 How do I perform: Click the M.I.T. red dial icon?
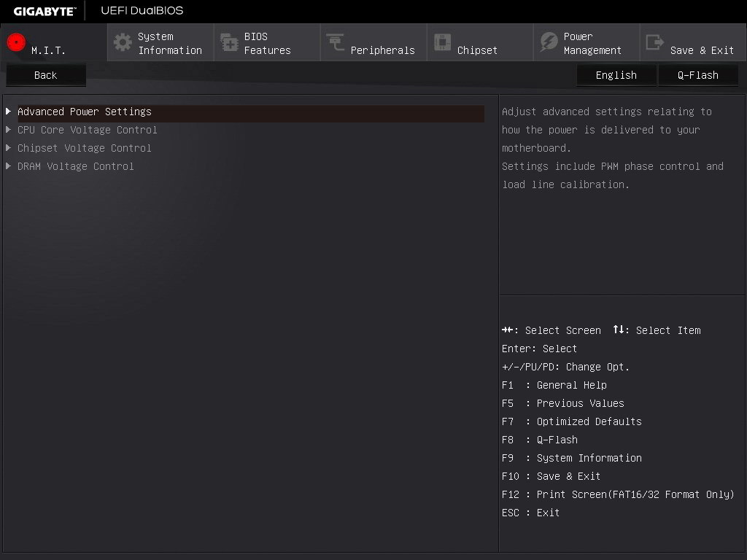[x=16, y=42]
